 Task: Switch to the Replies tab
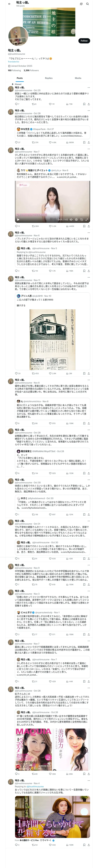49,78
